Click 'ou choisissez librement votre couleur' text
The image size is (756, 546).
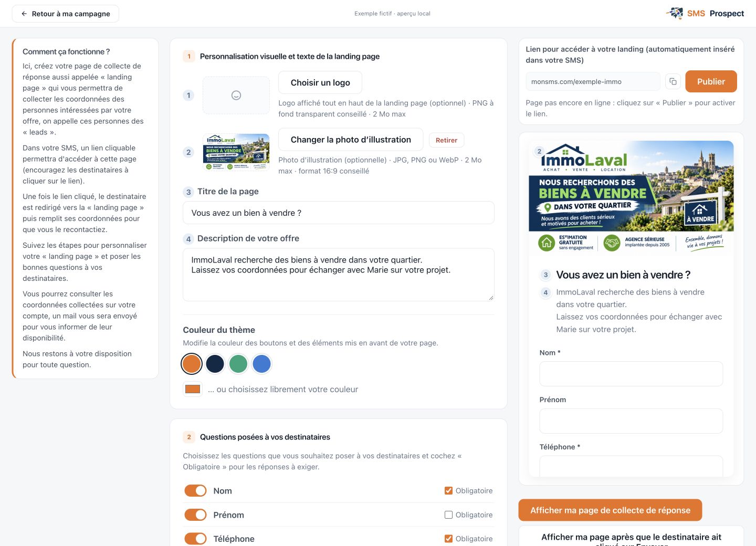click(283, 389)
